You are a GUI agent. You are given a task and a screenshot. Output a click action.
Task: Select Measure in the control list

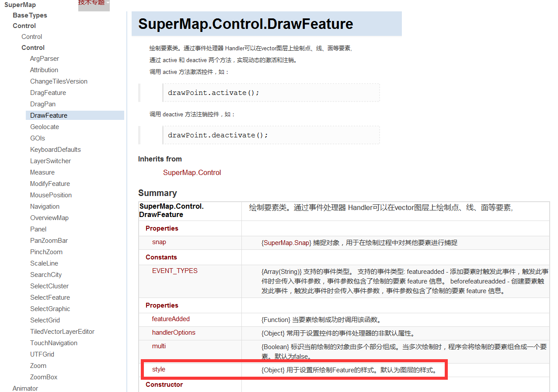42,172
